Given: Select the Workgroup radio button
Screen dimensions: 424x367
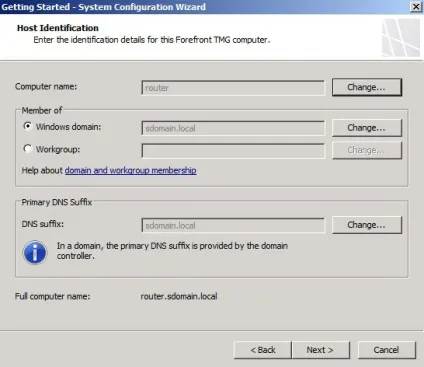Looking at the screenshot, I should [x=28, y=149].
